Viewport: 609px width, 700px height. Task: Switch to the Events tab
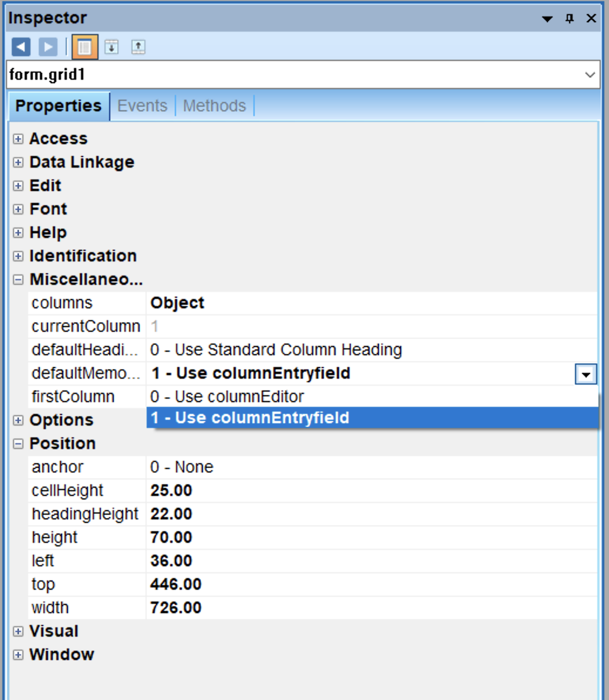142,106
